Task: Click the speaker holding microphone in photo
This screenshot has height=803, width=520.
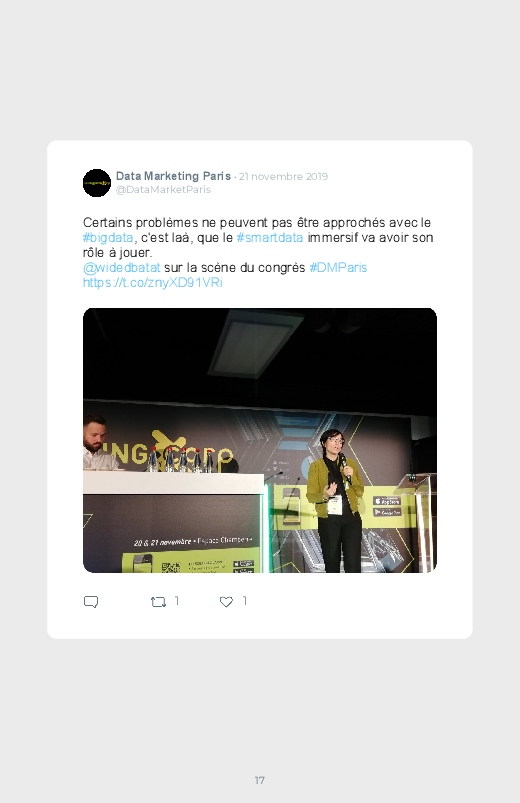Action: 336,501
